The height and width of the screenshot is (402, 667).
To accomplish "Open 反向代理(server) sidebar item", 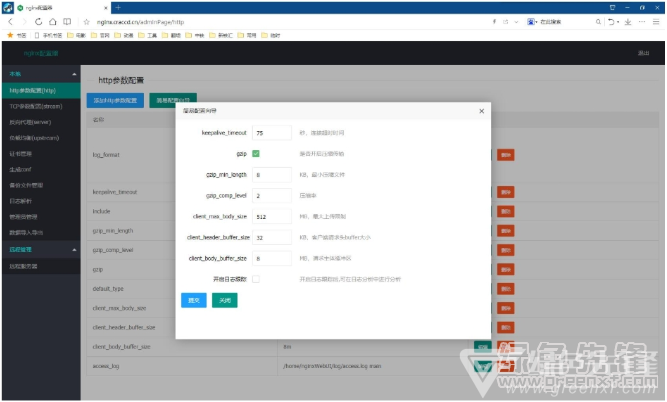I will point(41,122).
